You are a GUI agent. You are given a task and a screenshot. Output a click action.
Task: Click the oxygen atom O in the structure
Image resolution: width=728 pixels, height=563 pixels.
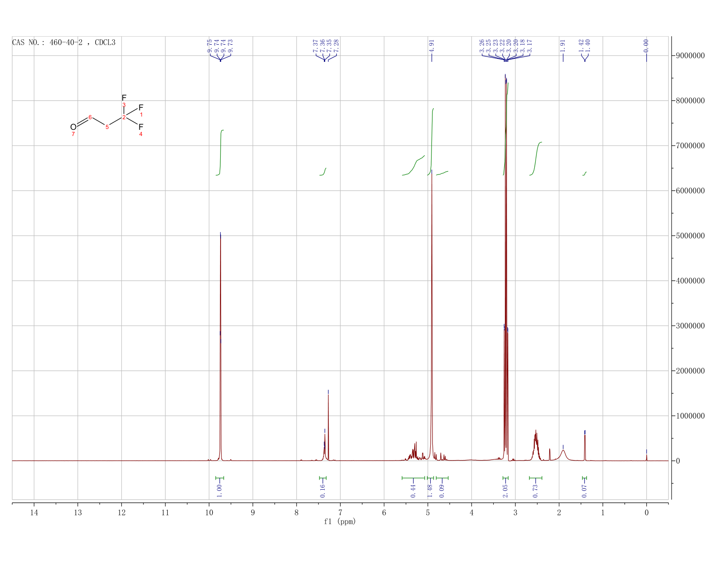tap(73, 127)
